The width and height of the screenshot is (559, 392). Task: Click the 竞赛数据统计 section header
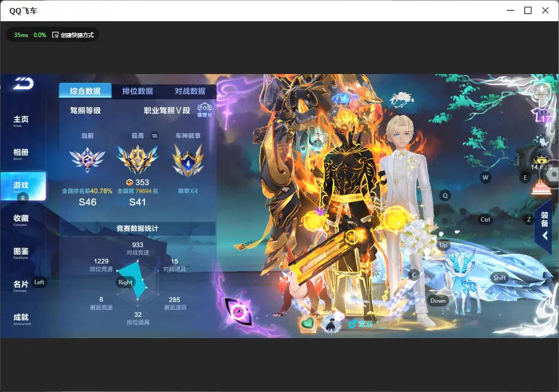pyautogui.click(x=138, y=229)
